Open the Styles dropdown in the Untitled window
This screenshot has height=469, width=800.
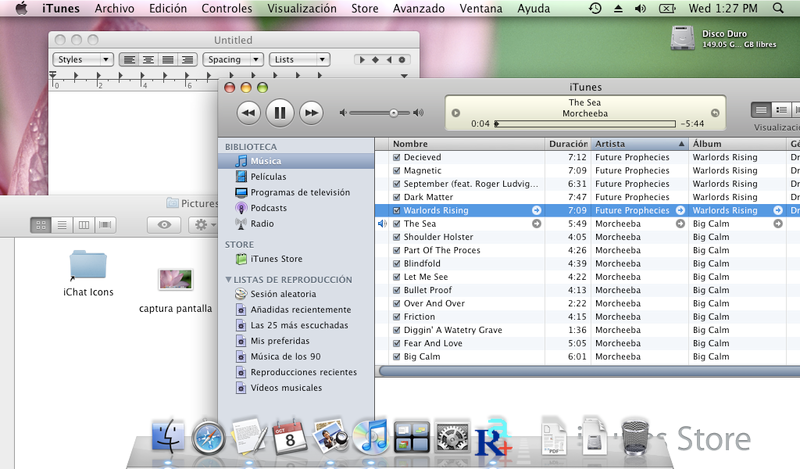[82, 60]
